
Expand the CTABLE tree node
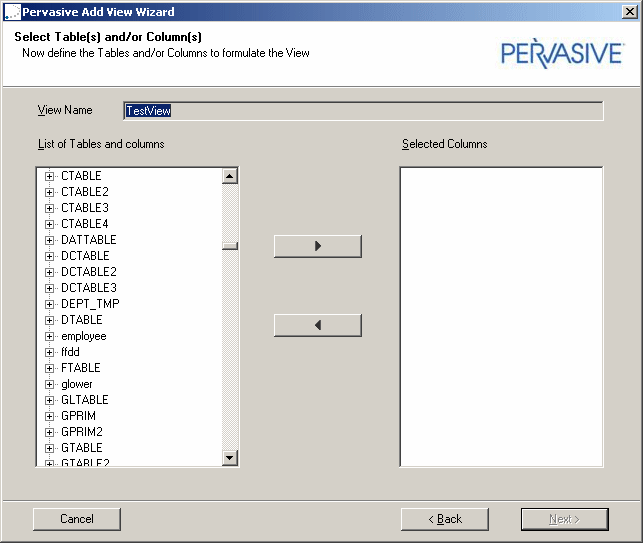[x=49, y=176]
